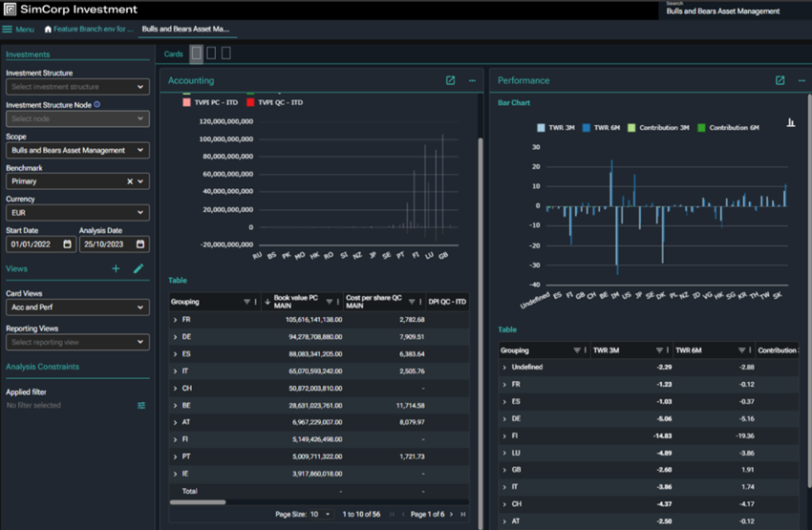Click sort arrow on Book value PC column
This screenshot has height=530, width=812.
pyautogui.click(x=267, y=302)
